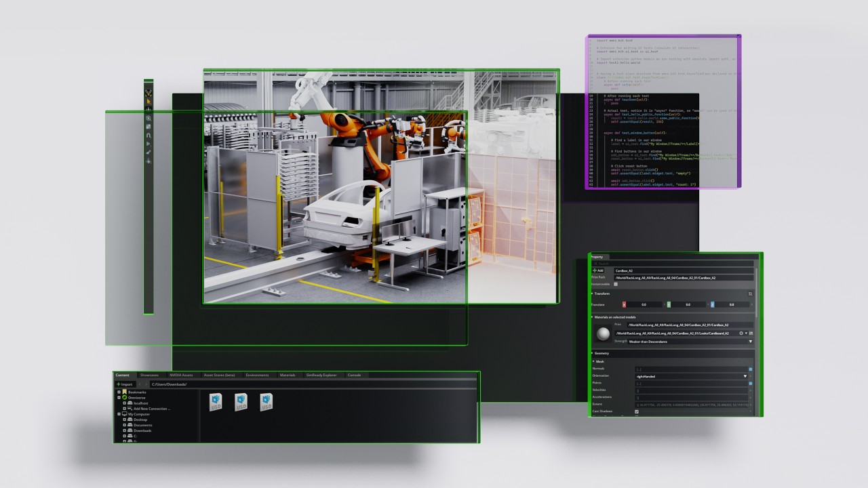This screenshot has height=488, width=868.
Task: Open the Strength dropdown
Action: [x=690, y=342]
